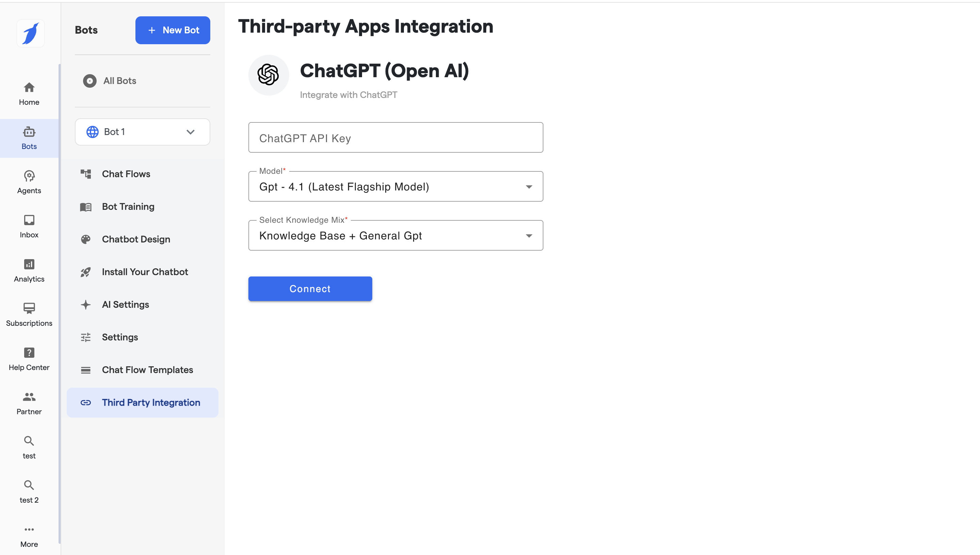This screenshot has width=980, height=555.
Task: Open Chat Flows menu item
Action: [x=126, y=174]
